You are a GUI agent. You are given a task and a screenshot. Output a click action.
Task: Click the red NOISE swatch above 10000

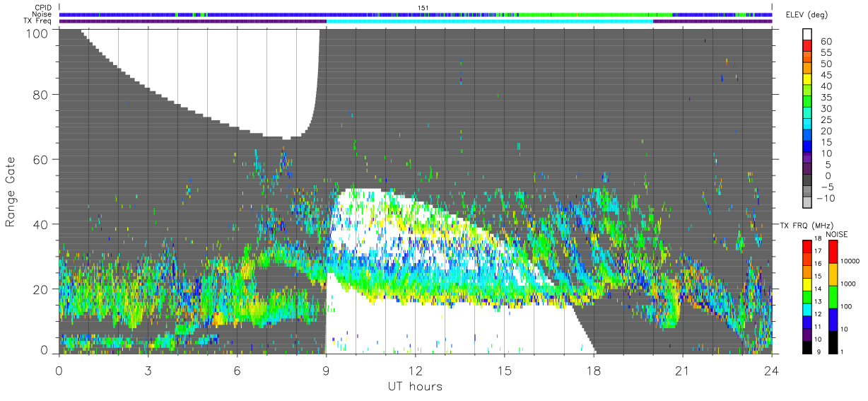(835, 251)
